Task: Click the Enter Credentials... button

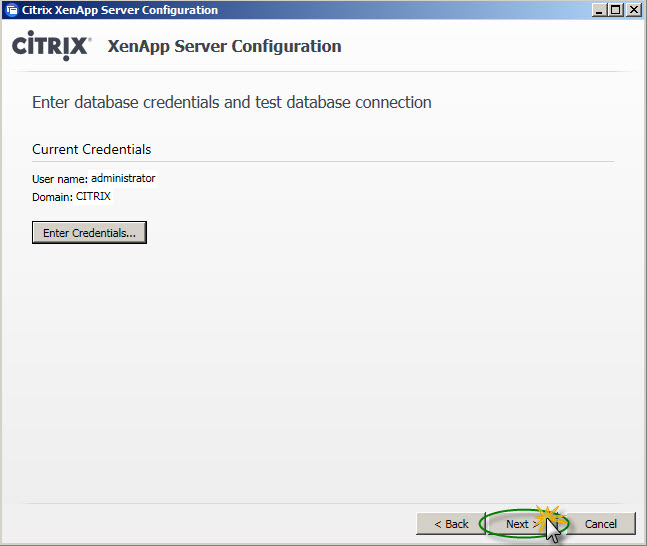Action: 89,233
